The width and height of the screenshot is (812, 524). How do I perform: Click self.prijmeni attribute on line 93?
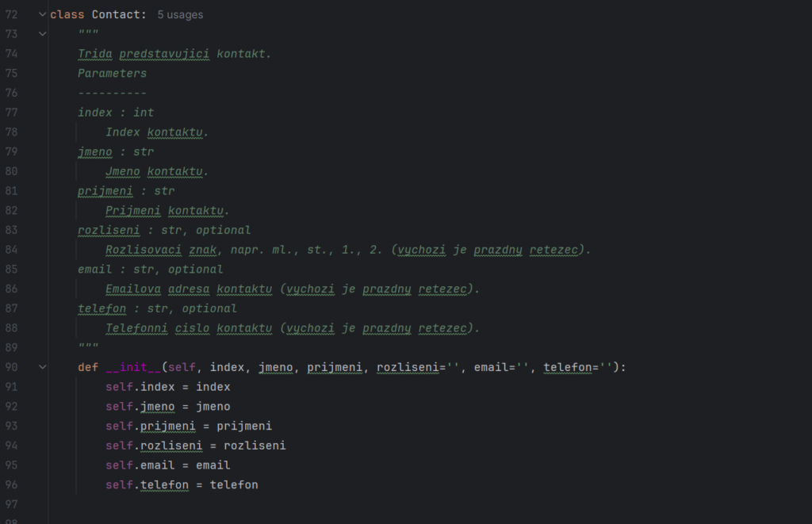(x=151, y=426)
